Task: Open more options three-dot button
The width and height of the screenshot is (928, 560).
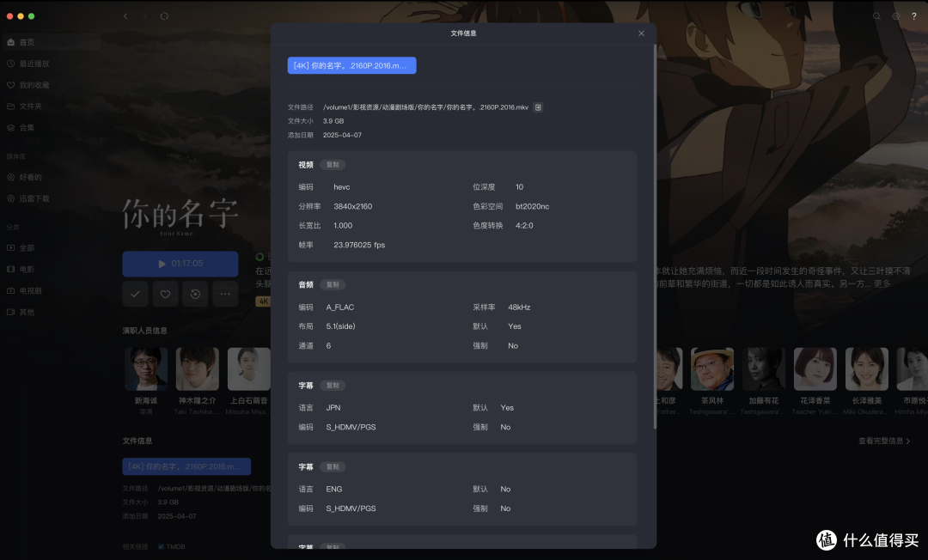Action: pos(225,294)
